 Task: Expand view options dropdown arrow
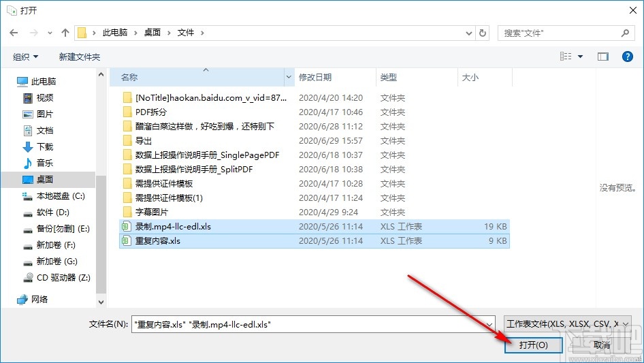pyautogui.click(x=580, y=57)
